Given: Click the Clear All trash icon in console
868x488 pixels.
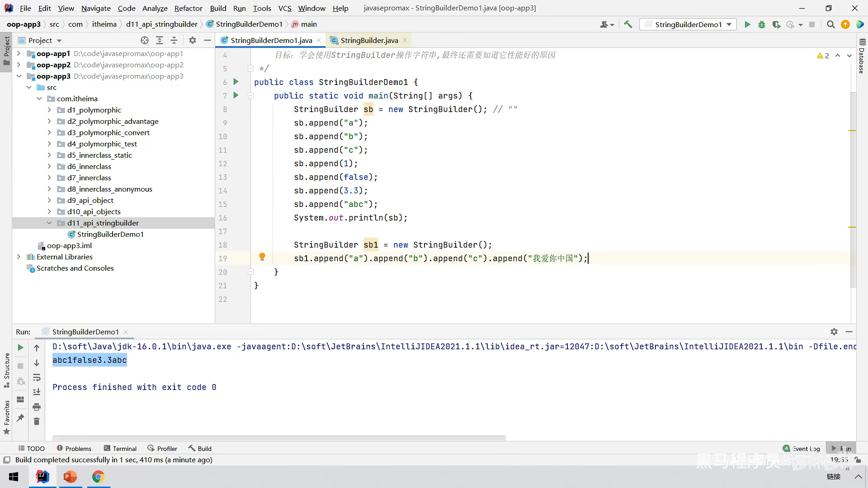Looking at the screenshot, I should tap(37, 422).
